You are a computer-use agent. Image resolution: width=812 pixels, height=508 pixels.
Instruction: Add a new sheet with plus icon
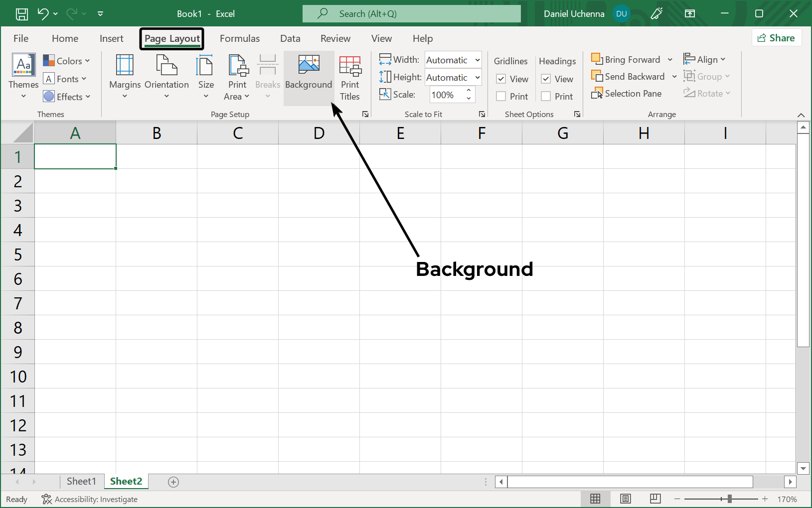tap(173, 482)
